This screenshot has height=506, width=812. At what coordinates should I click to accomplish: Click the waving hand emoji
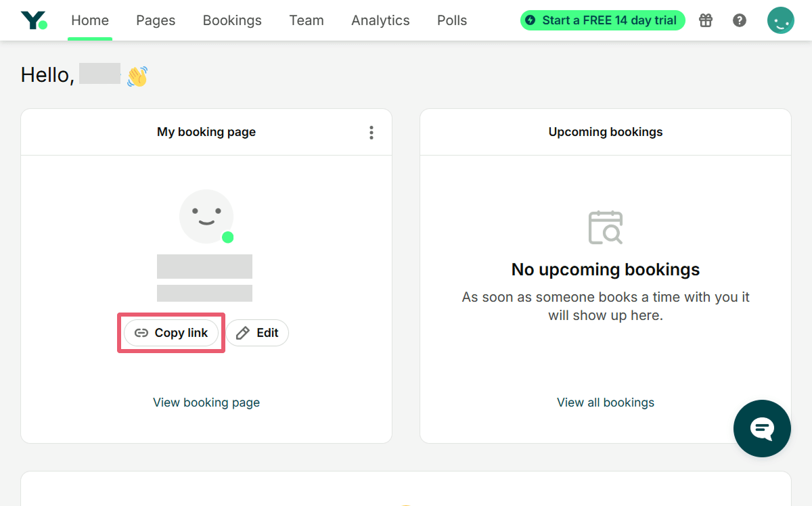point(137,76)
